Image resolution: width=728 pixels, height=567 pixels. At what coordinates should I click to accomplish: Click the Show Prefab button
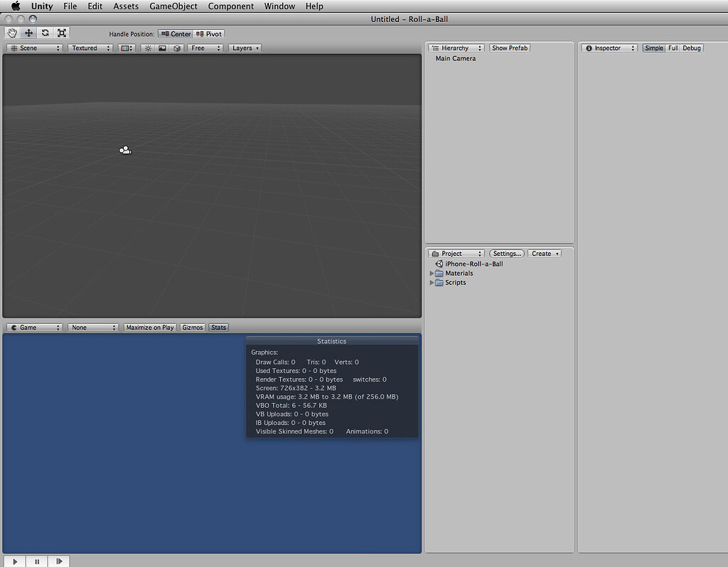[x=509, y=48]
